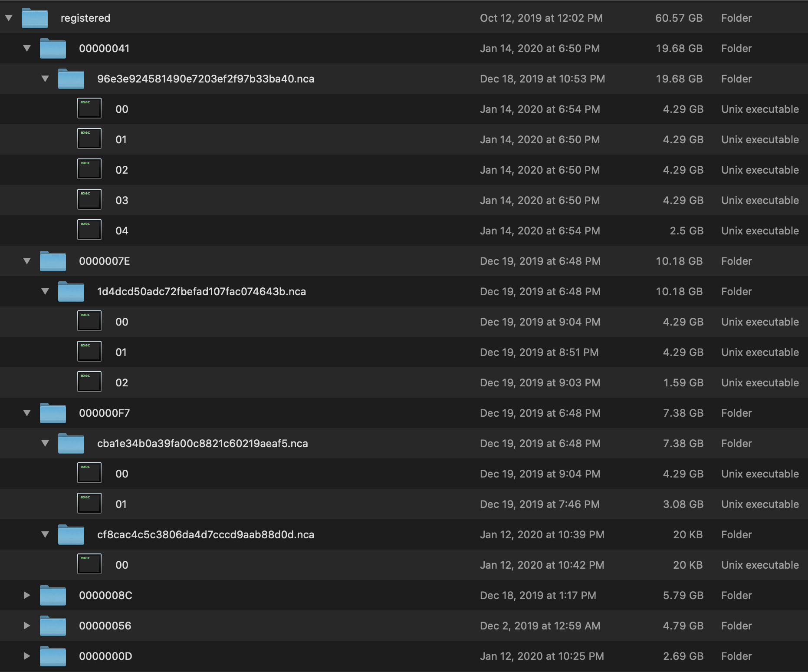Select the 000000F7 folder icon
This screenshot has height=672, width=808.
point(53,413)
